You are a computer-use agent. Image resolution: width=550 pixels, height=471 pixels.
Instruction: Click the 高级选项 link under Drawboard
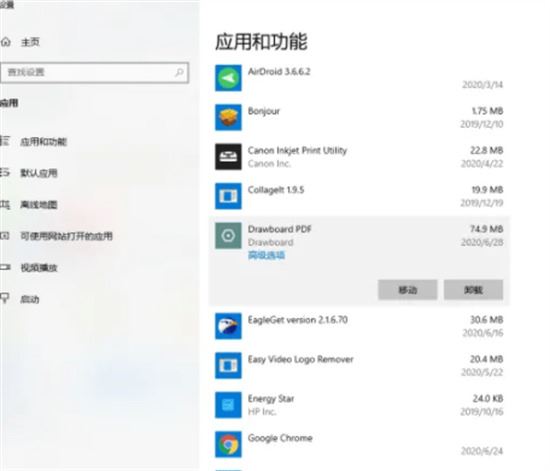click(266, 255)
